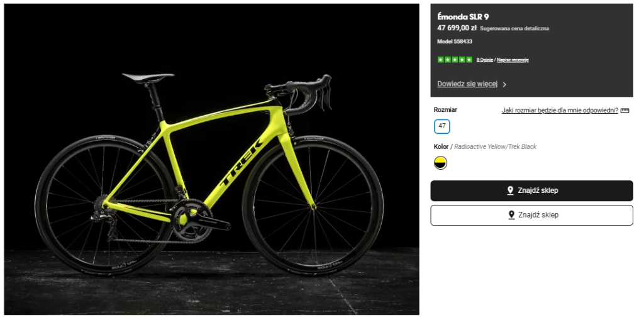The height and width of the screenshot is (318, 644).
Task: Click the ruler icon beside size guide
Action: point(625,111)
